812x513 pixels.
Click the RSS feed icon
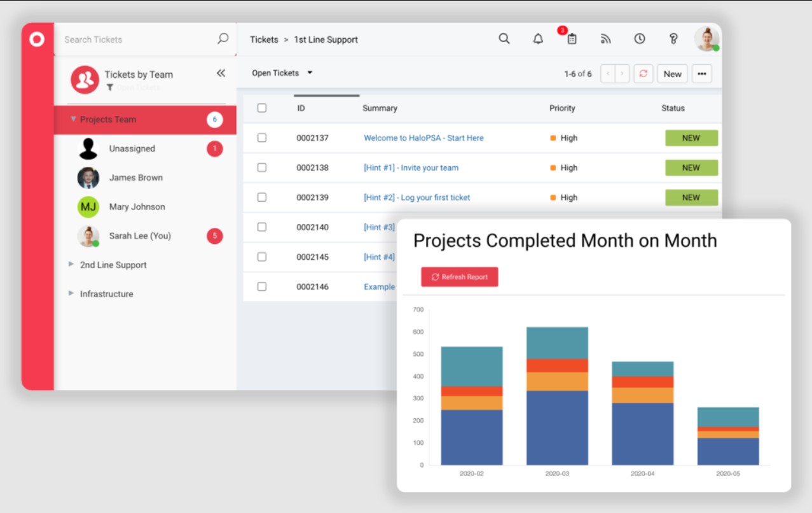605,39
